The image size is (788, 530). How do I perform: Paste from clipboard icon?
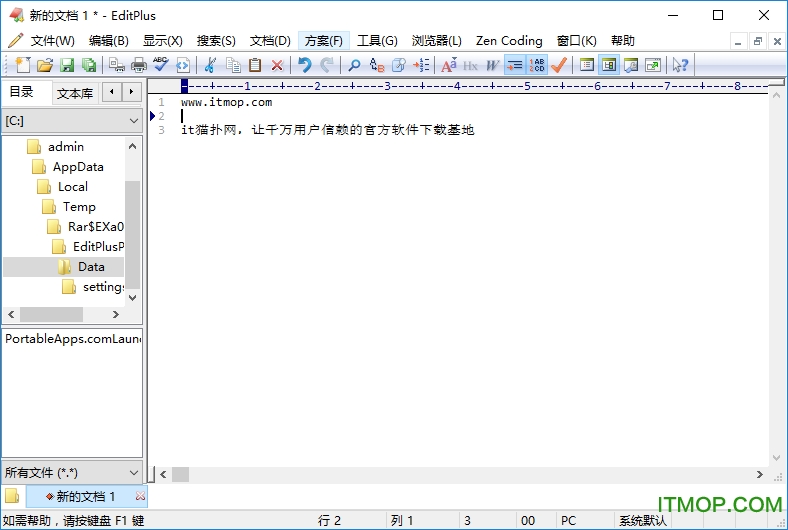click(x=255, y=65)
